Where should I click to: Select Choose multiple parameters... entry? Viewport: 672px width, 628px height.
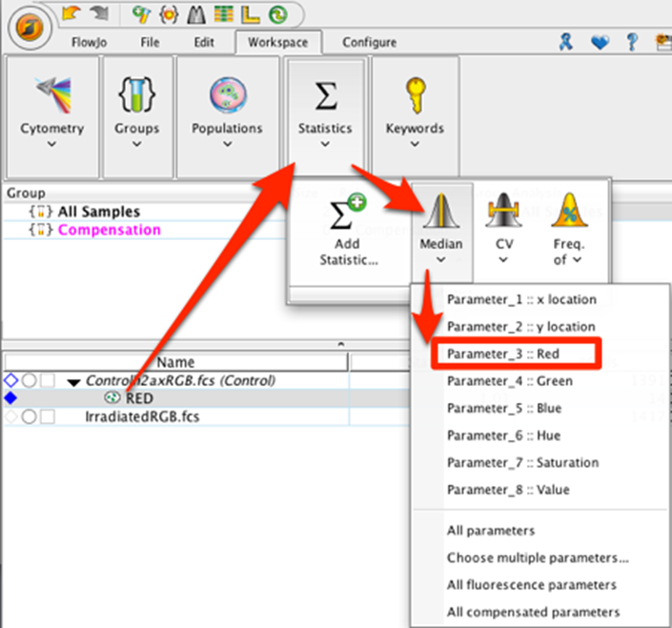tap(538, 557)
